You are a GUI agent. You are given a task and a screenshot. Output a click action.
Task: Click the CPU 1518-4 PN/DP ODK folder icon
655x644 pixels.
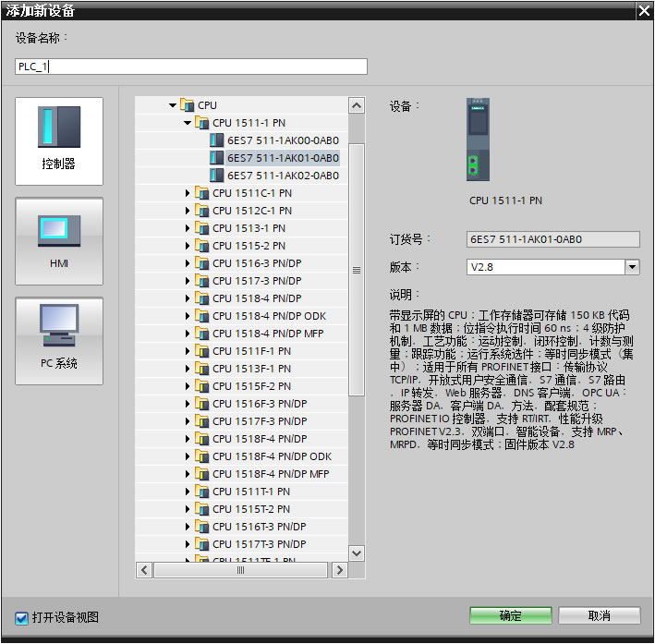pos(201,315)
